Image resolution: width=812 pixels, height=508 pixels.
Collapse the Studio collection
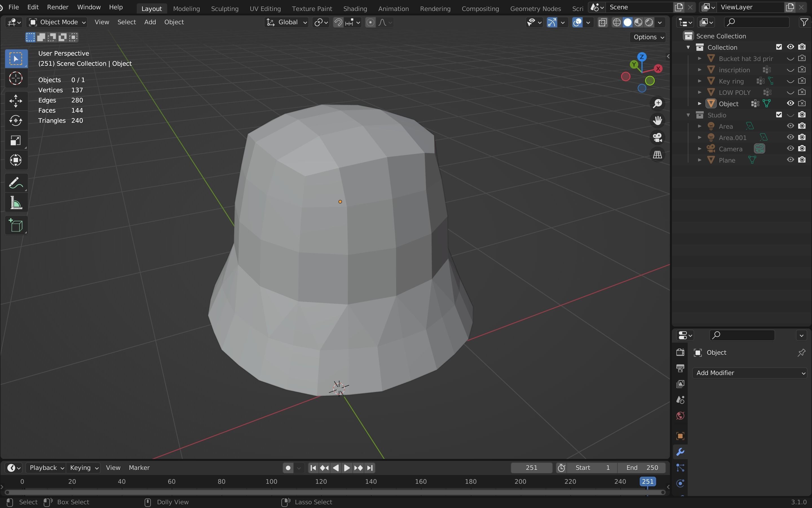688,115
